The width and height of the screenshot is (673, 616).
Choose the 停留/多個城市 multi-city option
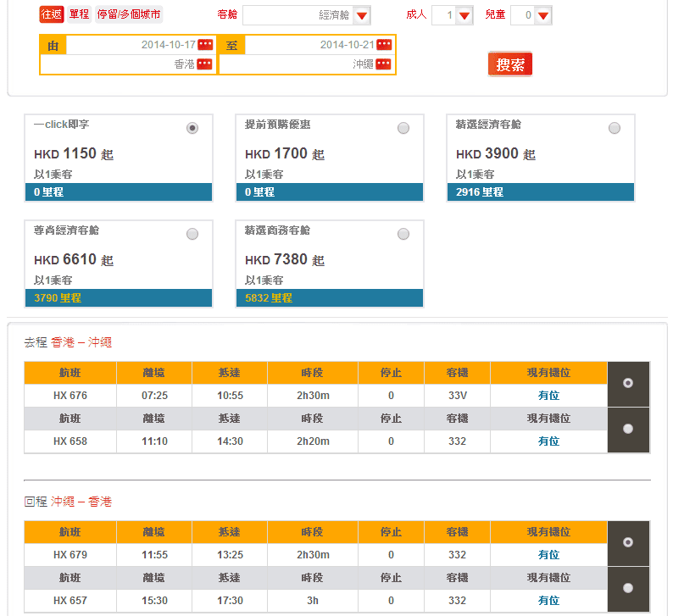(x=128, y=14)
